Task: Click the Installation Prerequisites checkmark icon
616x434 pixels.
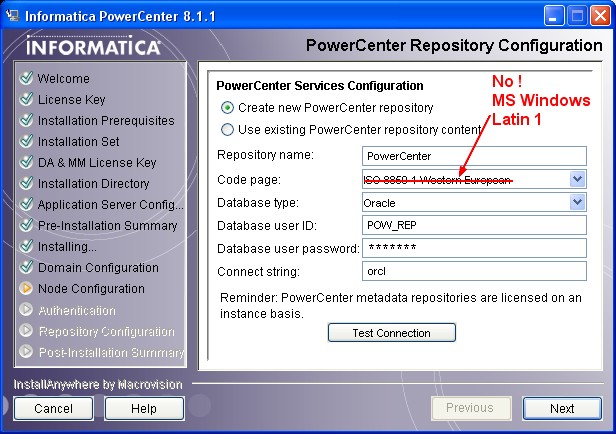Action: 26,120
